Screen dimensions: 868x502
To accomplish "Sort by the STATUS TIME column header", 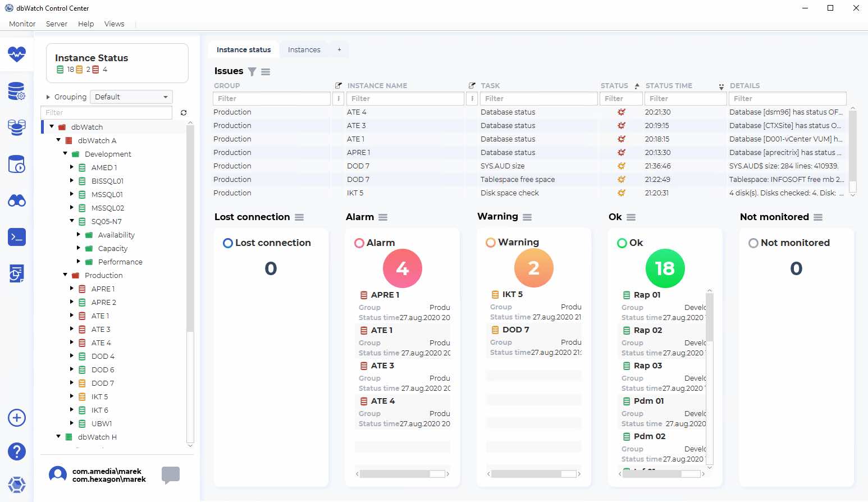I will click(x=669, y=86).
